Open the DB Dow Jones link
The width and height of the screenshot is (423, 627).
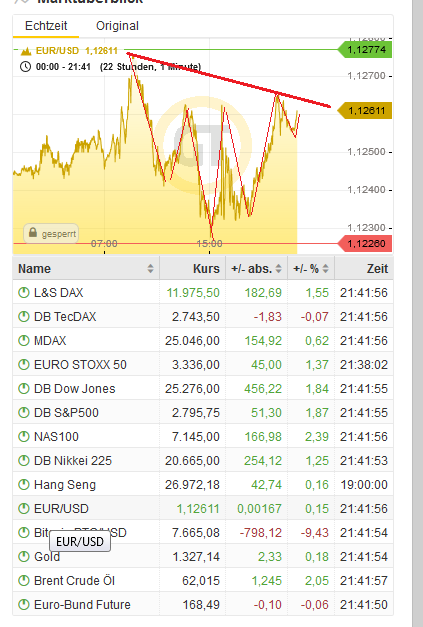coord(75,389)
